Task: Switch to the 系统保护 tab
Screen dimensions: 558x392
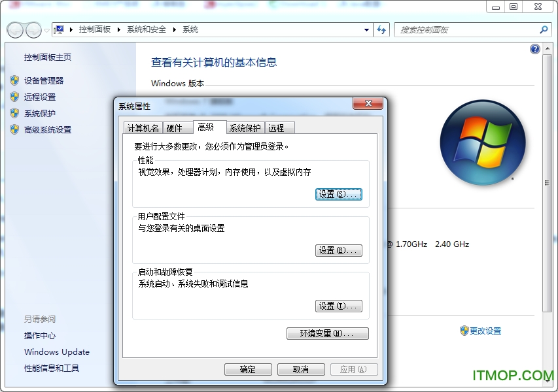Action: click(x=245, y=128)
